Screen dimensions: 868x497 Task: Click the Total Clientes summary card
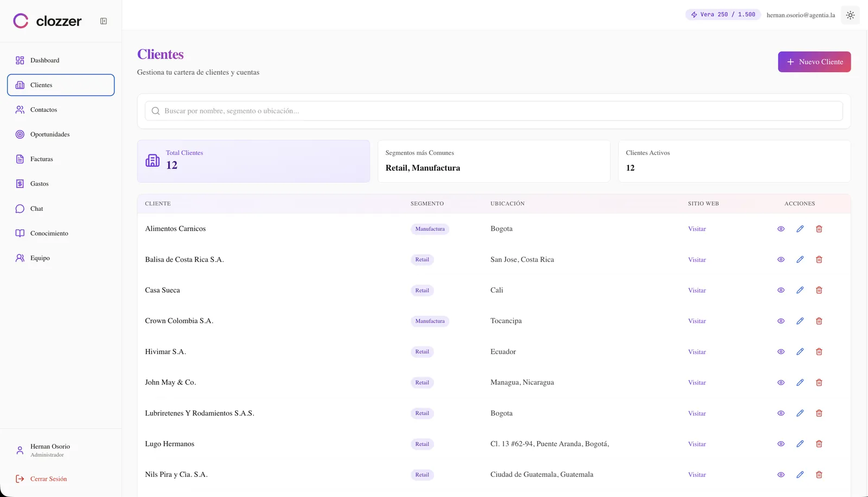coord(253,162)
